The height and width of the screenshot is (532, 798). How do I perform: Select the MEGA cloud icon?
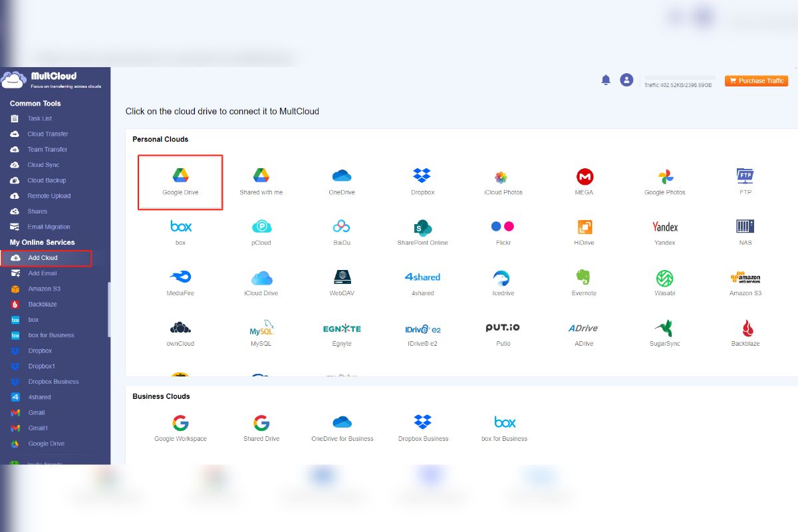click(585, 182)
